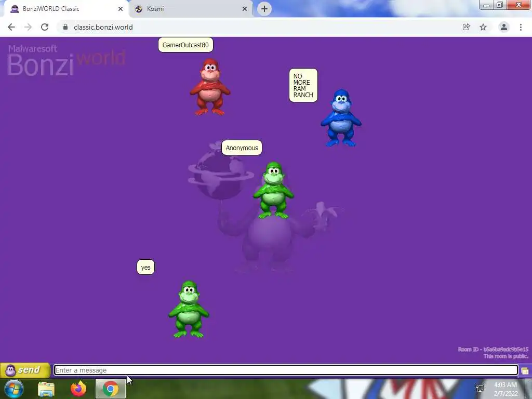Click the red GamerOutcast80 Bonzi character

click(210, 87)
